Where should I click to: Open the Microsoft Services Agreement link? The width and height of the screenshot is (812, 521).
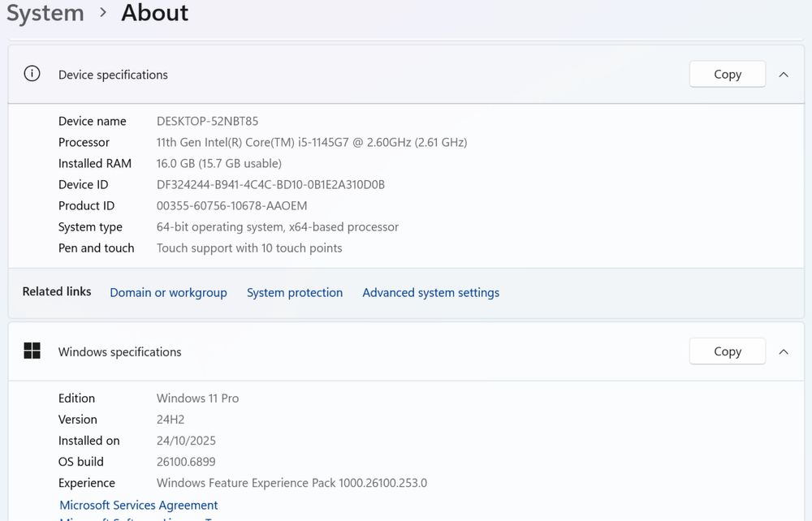pyautogui.click(x=139, y=505)
